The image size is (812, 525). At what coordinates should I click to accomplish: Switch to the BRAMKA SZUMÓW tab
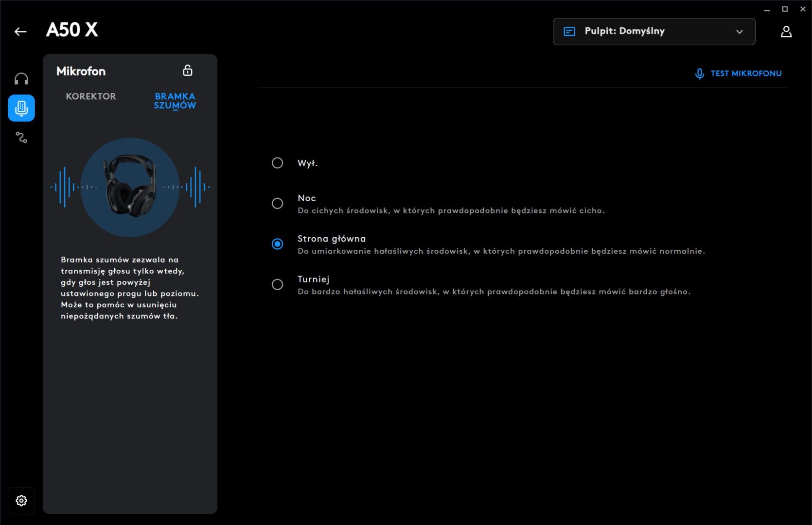click(175, 101)
